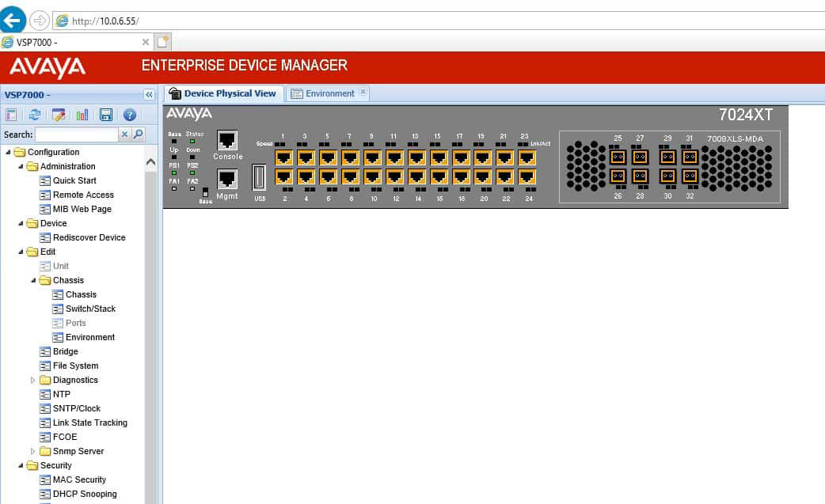Expand the Snmp Server folder
825x504 pixels.
tap(33, 452)
